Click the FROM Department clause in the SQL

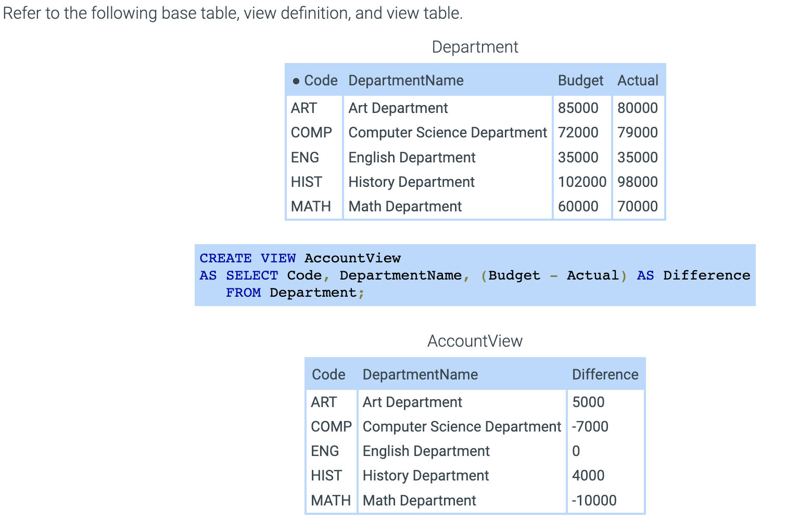click(x=295, y=293)
